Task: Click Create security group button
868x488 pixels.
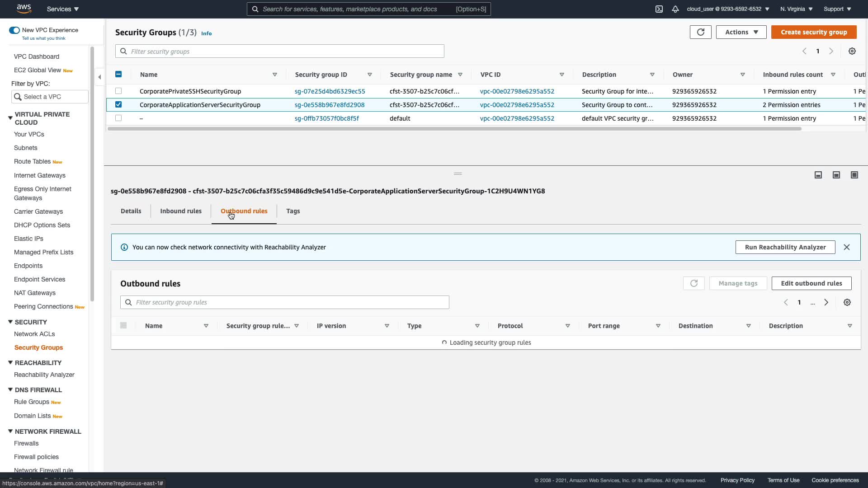Action: pos(814,32)
